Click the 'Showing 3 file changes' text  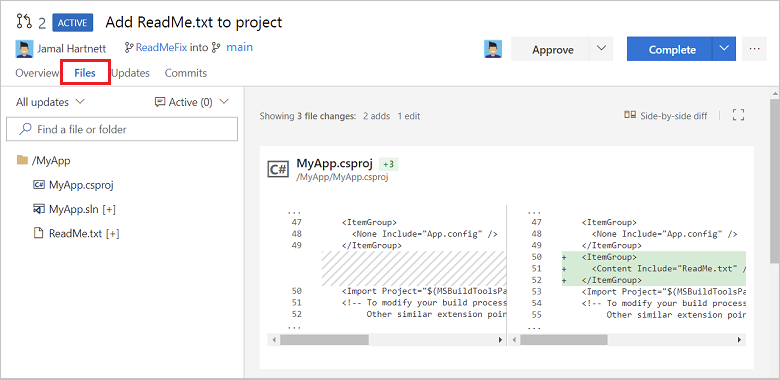tap(307, 116)
